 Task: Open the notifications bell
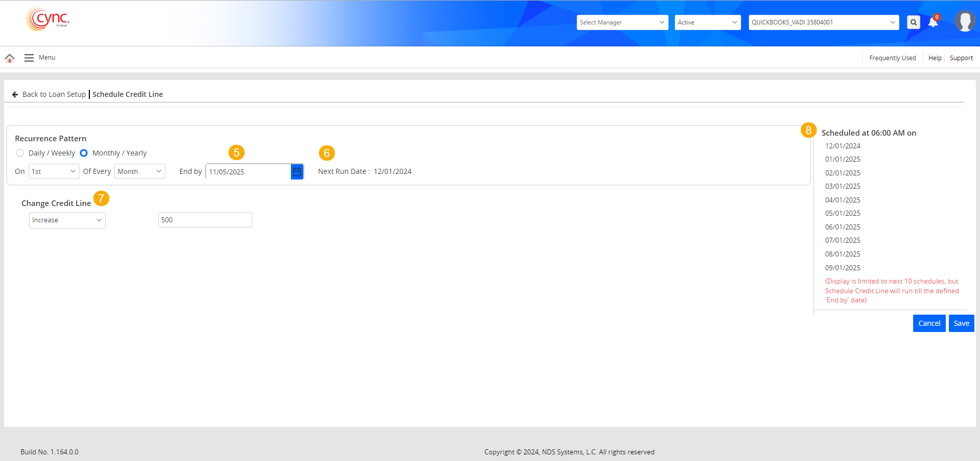(933, 22)
